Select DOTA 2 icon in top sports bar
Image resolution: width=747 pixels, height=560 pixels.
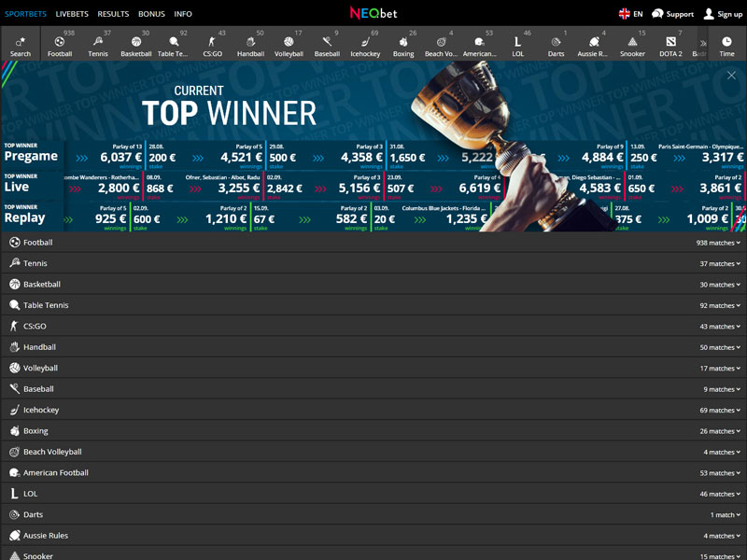pyautogui.click(x=670, y=42)
